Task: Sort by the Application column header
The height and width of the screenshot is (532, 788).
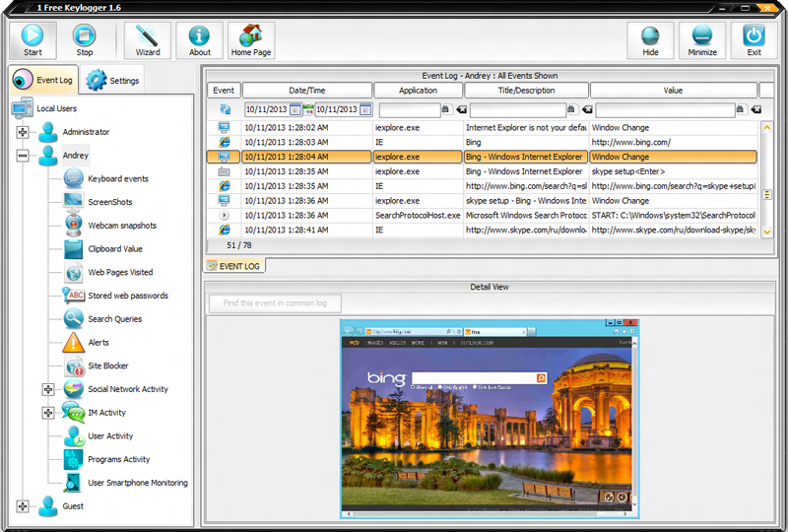Action: pos(418,91)
